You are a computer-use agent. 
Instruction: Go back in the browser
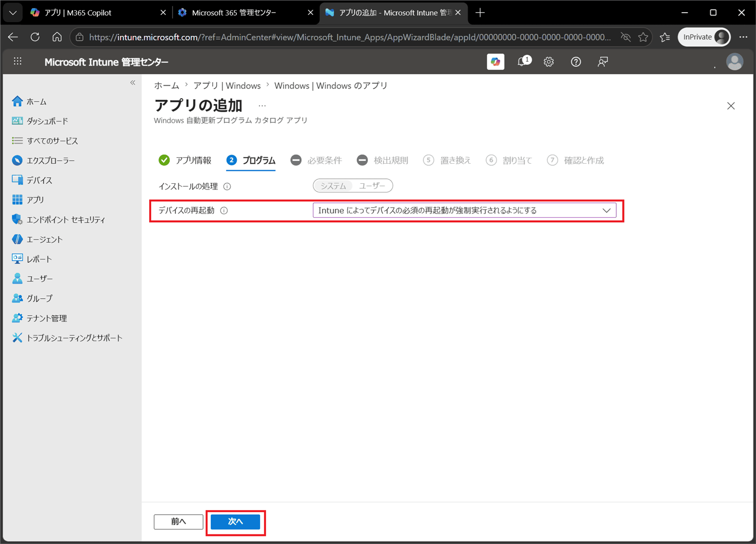coord(13,37)
